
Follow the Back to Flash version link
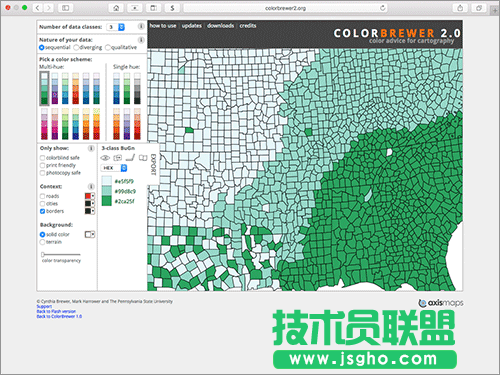(56, 311)
